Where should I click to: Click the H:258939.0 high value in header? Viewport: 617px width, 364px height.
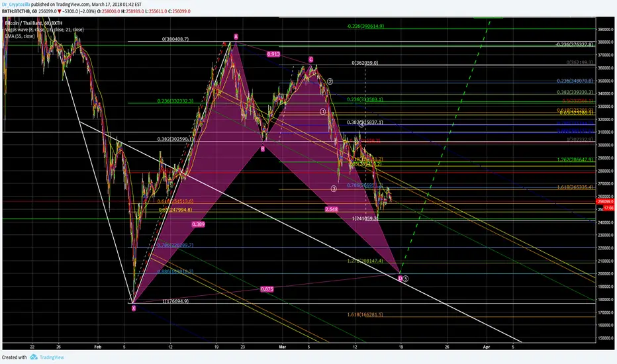(x=132, y=11)
